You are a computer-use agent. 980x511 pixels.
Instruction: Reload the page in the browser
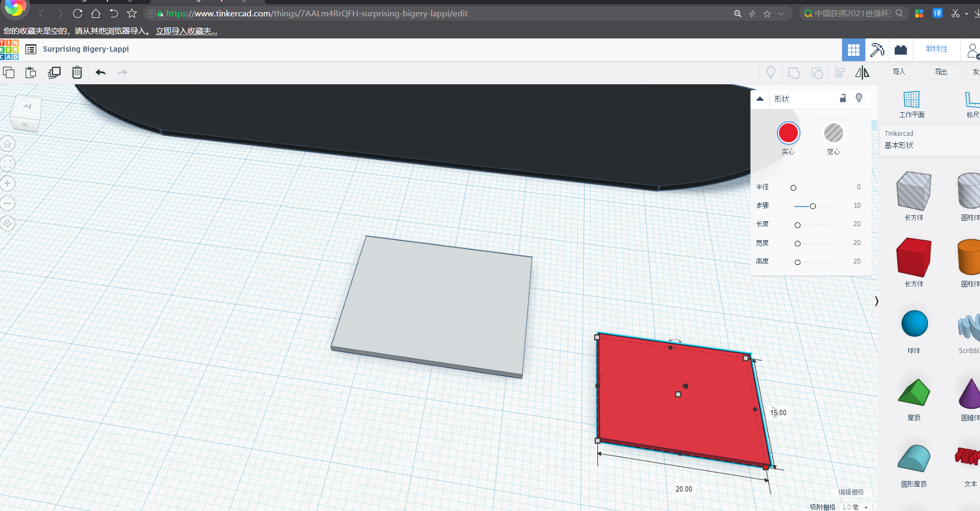point(77,14)
